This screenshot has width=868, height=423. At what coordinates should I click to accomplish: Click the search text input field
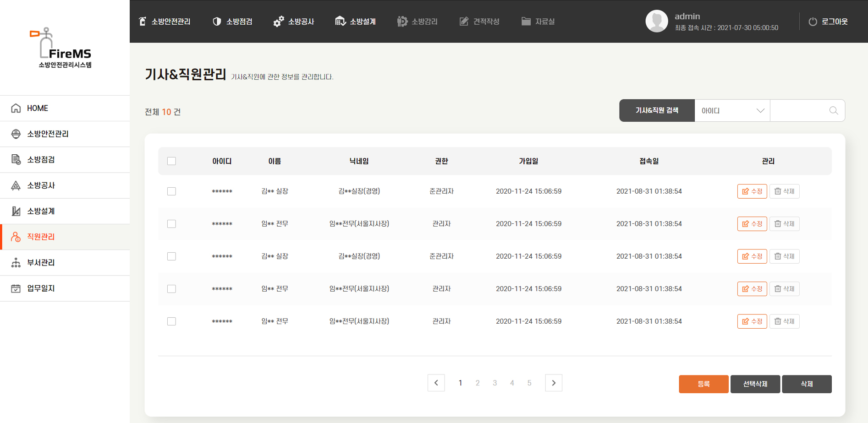point(800,111)
